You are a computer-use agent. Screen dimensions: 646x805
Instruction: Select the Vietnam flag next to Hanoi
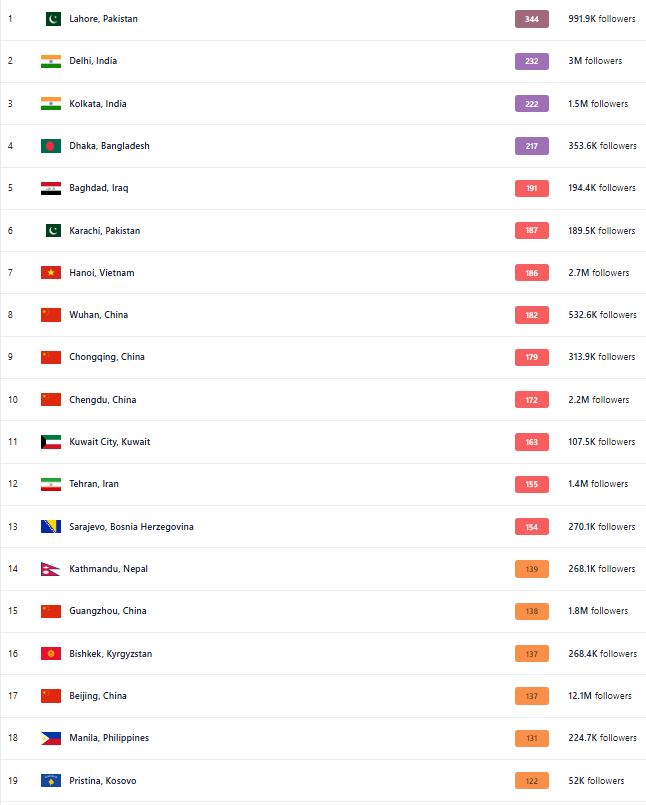click(51, 273)
